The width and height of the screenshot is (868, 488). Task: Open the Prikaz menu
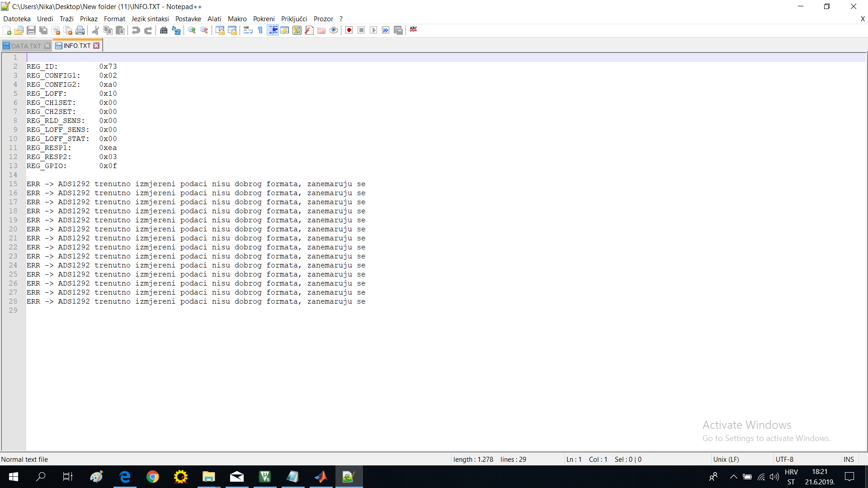coord(89,19)
